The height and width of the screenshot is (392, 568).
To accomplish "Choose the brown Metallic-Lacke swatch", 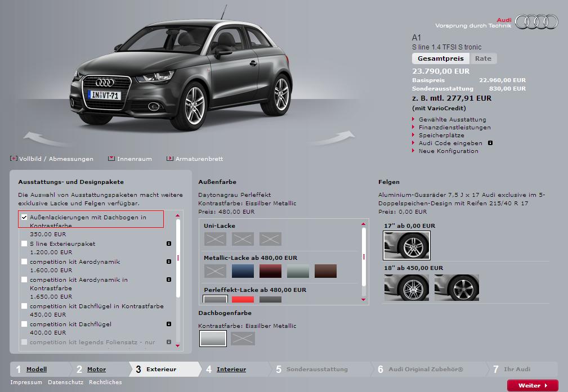I will pos(325,271).
